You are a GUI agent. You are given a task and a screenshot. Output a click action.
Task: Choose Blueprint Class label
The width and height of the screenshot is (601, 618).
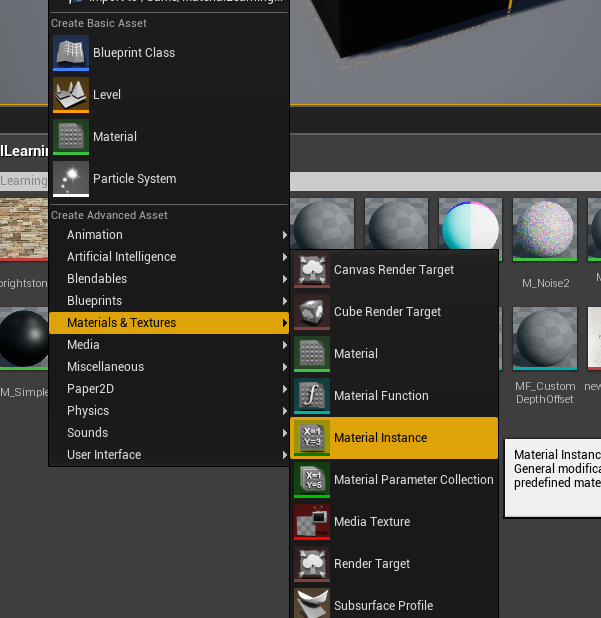point(134,53)
